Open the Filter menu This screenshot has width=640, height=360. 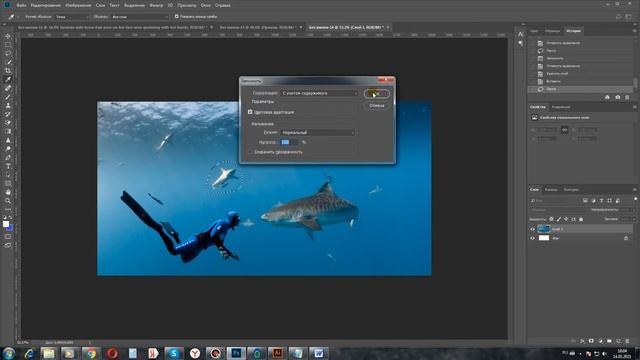[156, 5]
